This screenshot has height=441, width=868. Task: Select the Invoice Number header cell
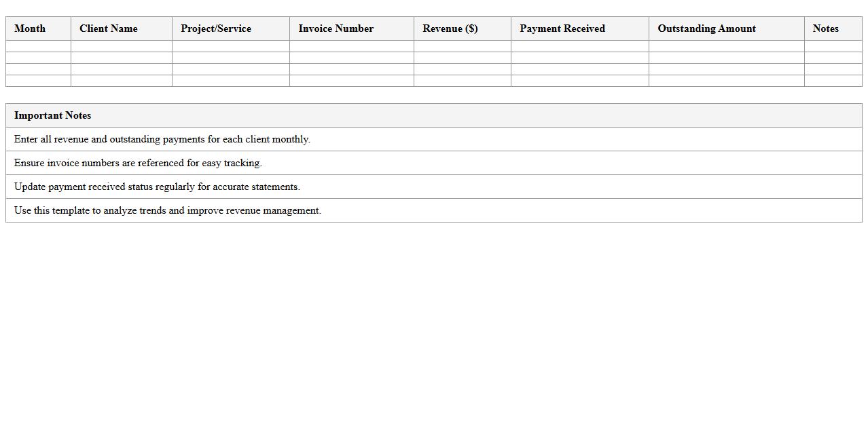[x=336, y=28]
